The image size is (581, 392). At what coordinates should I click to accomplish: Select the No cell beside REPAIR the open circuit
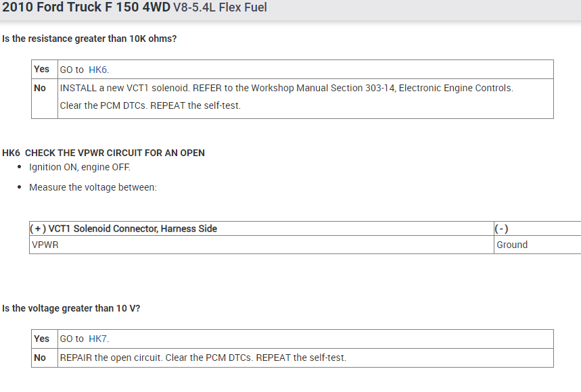click(x=40, y=358)
